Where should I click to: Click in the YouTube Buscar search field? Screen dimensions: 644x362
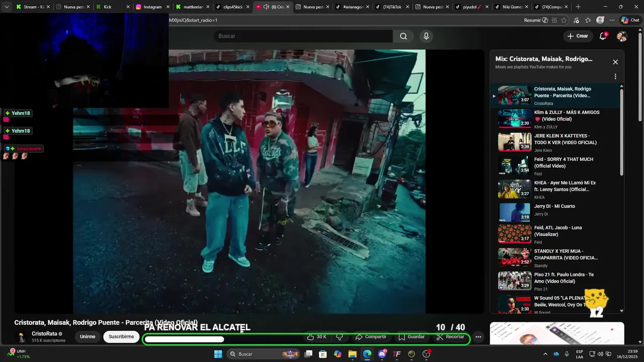[303, 36]
